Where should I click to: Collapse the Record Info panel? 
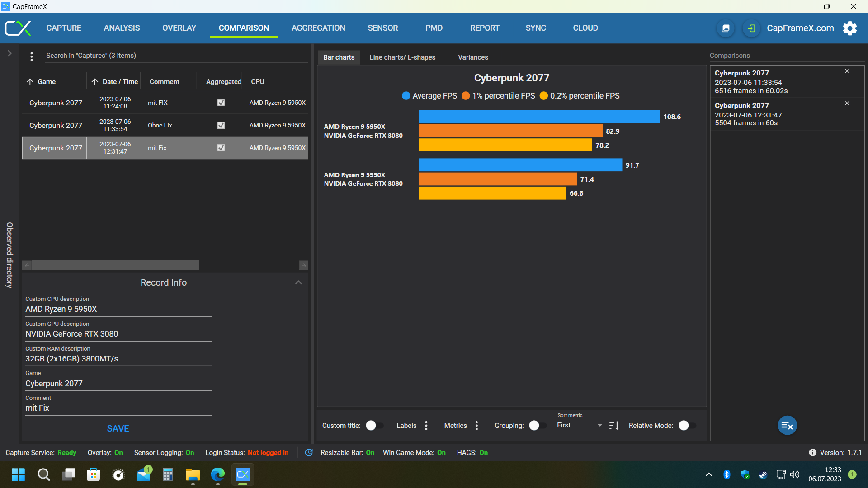(298, 283)
